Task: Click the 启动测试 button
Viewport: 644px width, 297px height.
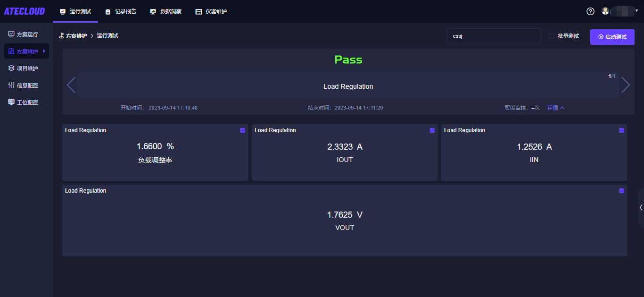Action: (612, 37)
